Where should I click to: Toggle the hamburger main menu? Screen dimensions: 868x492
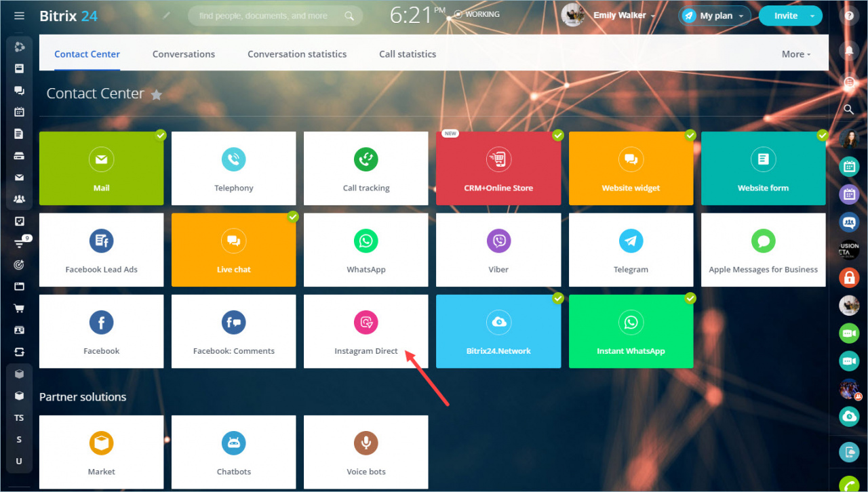click(x=19, y=16)
